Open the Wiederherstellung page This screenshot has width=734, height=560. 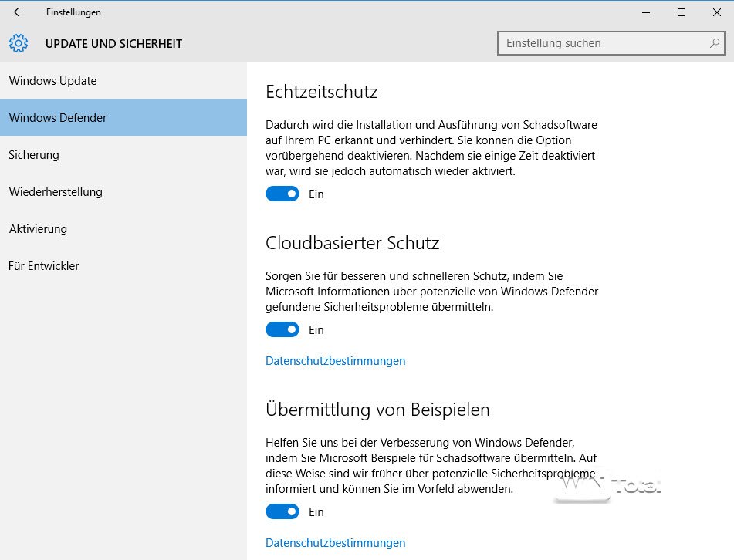coord(56,192)
